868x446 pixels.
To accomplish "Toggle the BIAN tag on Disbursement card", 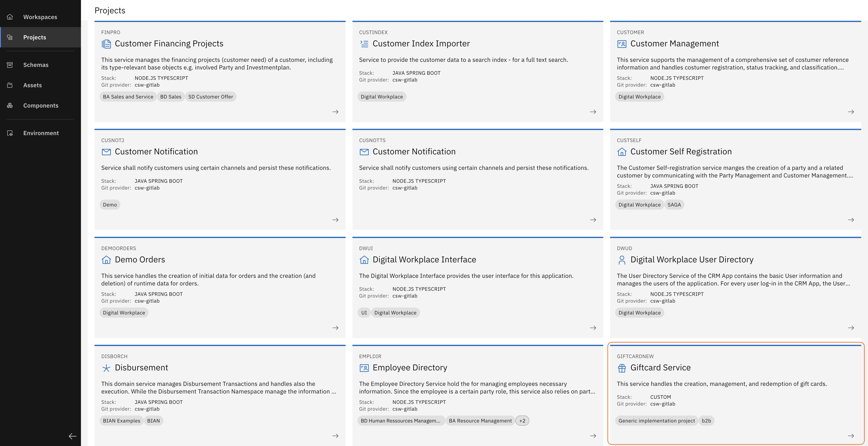I will click(x=154, y=420).
